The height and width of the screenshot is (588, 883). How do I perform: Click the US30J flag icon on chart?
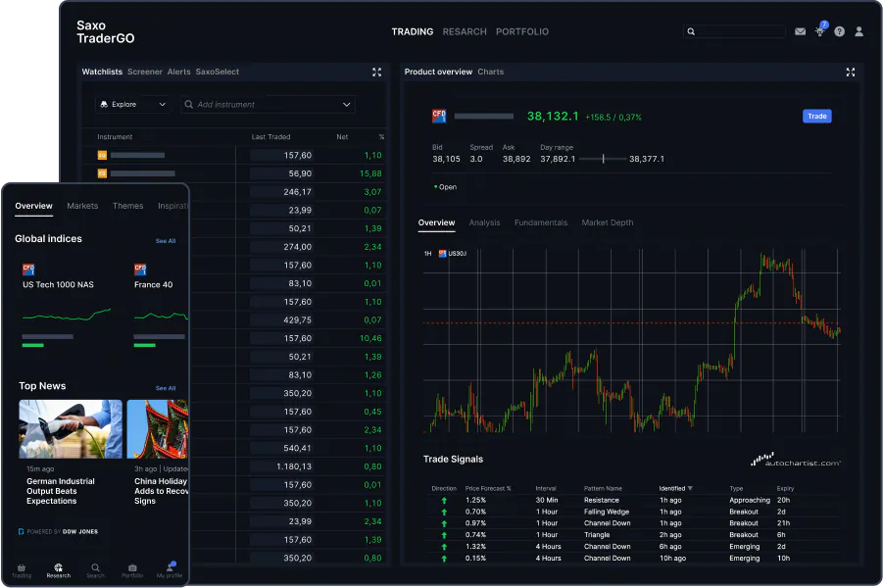(443, 254)
